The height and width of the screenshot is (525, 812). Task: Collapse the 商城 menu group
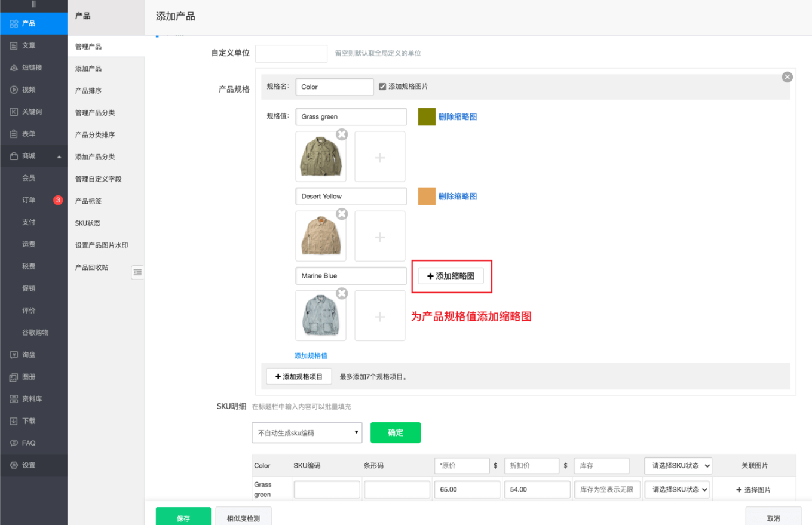pyautogui.click(x=59, y=156)
